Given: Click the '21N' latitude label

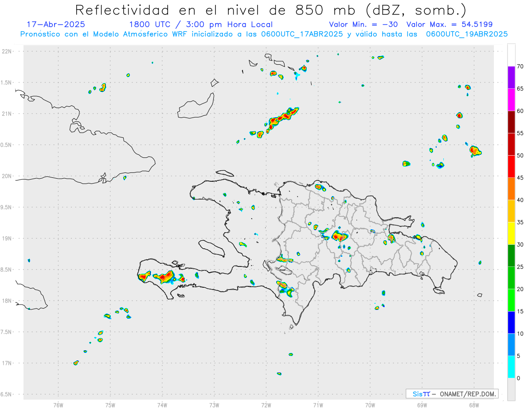Looking at the screenshot, I should pyautogui.click(x=8, y=114).
